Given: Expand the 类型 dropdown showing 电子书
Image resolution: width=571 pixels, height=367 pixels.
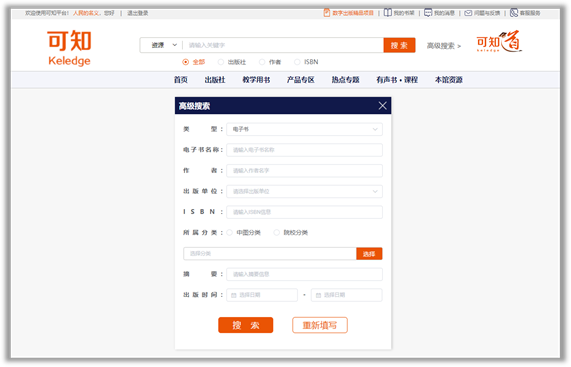Looking at the screenshot, I should point(304,129).
